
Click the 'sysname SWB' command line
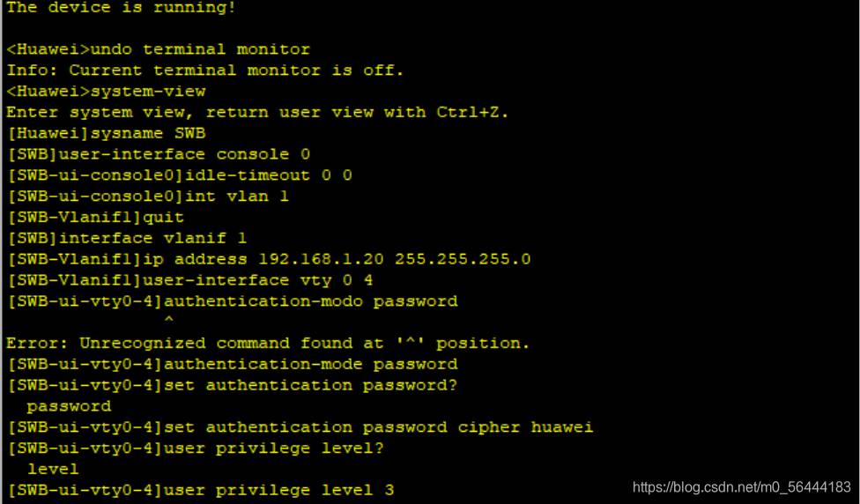pyautogui.click(x=106, y=133)
